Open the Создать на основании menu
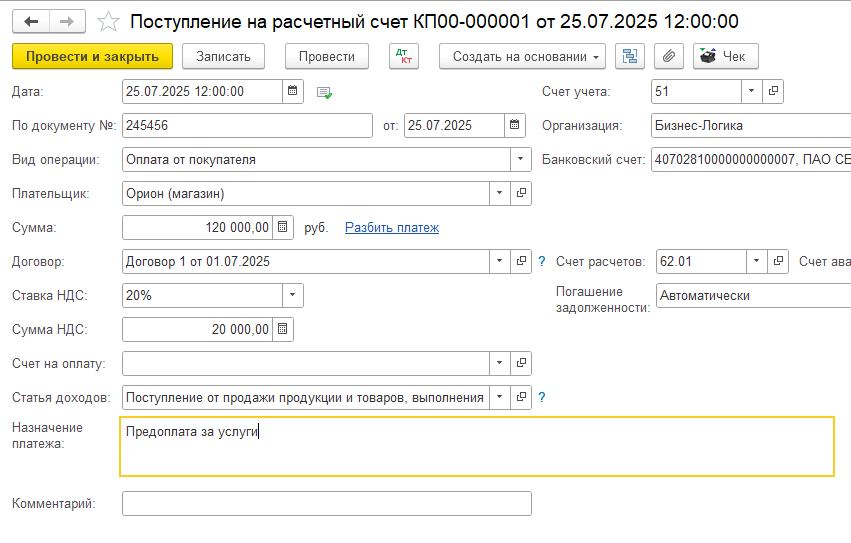The height and width of the screenshot is (543, 851). (x=522, y=56)
